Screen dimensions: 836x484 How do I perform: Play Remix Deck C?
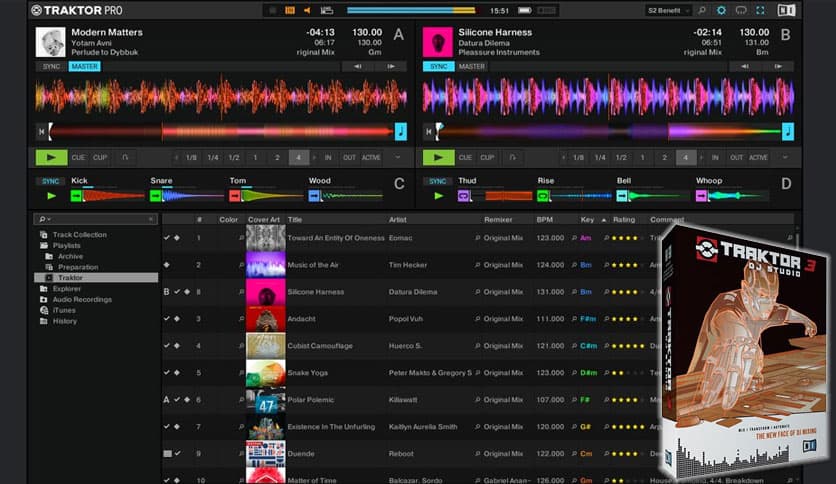click(51, 196)
